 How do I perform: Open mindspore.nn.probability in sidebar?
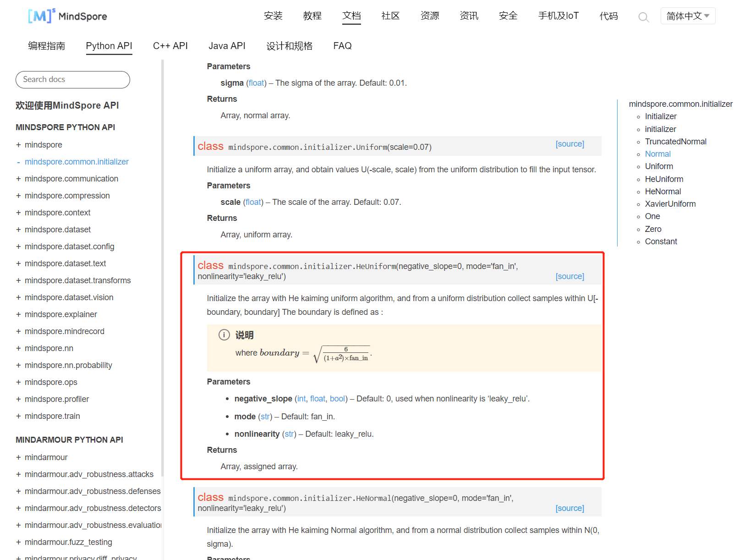point(68,365)
